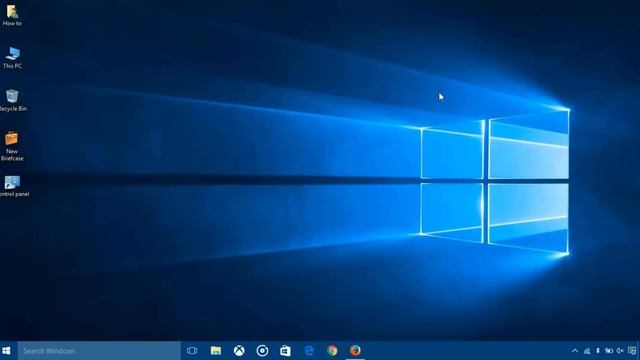Launch Google Chrome from the taskbar
Image resolution: width=640 pixels, height=360 pixels.
pos(332,351)
